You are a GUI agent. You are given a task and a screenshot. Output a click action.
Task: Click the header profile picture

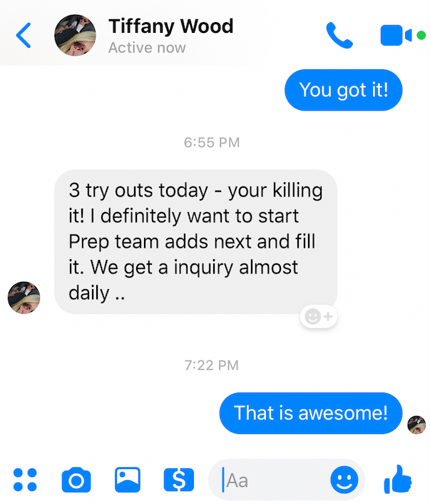(x=75, y=34)
